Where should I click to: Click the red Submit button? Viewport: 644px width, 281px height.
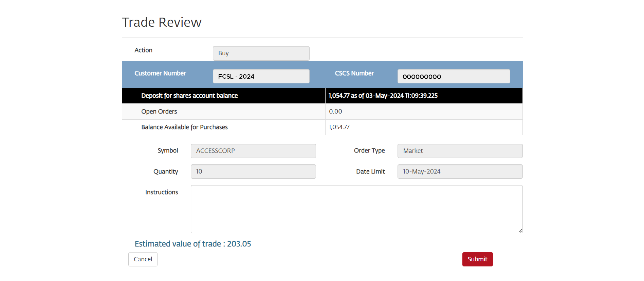pyautogui.click(x=477, y=259)
